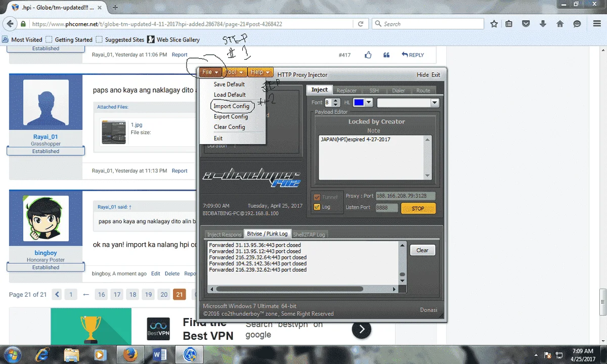Open the Shell2TAP Log tab

[309, 235]
